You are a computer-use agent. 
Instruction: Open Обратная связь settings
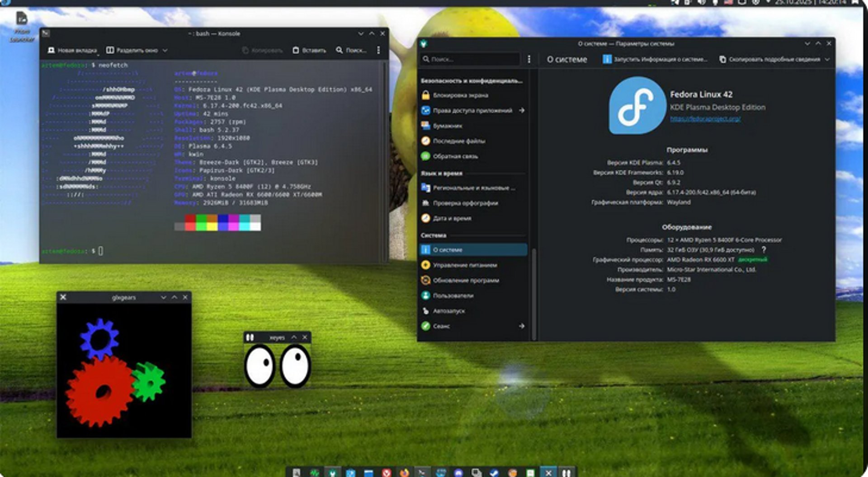point(473,156)
